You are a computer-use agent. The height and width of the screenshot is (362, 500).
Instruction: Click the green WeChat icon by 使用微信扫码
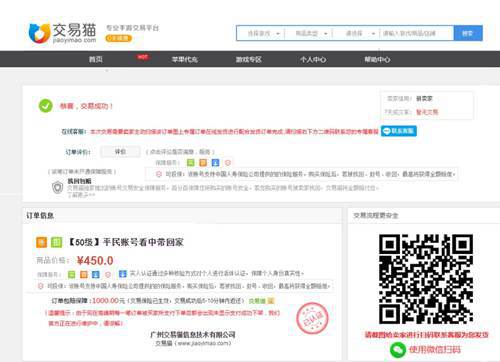click(x=398, y=350)
